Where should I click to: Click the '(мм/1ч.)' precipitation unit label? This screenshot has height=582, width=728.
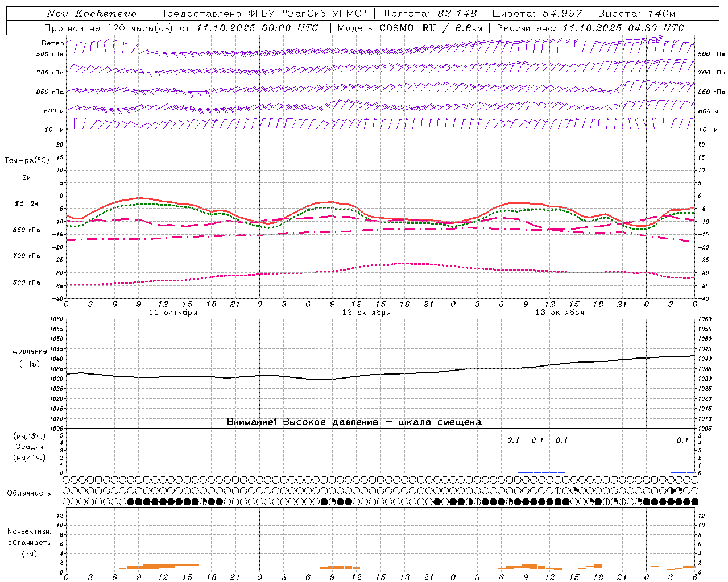(x=29, y=458)
